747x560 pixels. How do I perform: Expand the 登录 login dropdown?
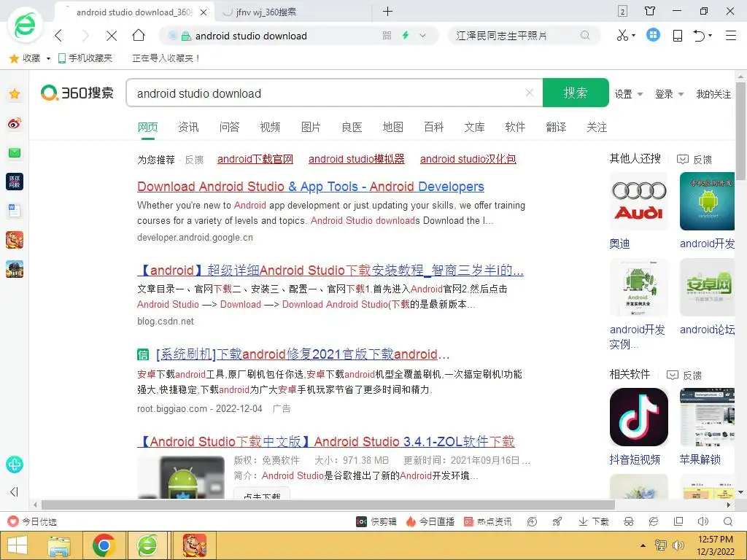pyautogui.click(x=670, y=94)
